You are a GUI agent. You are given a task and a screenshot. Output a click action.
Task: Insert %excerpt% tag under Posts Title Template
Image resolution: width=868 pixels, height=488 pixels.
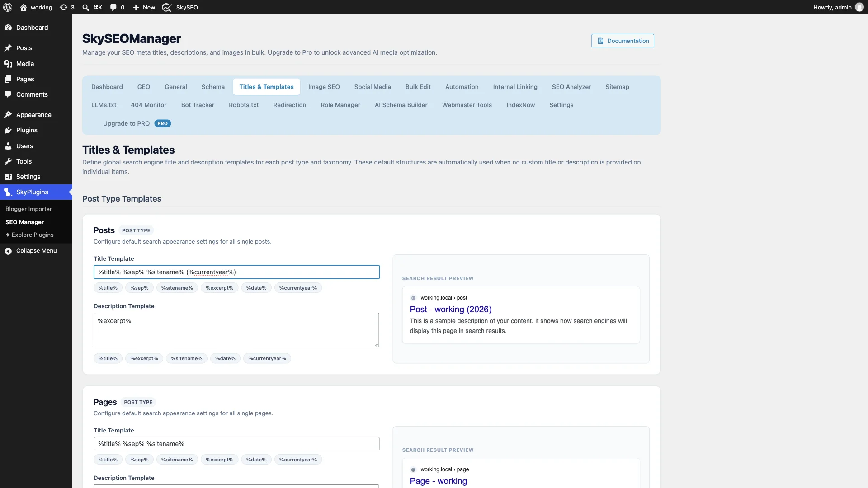(219, 288)
